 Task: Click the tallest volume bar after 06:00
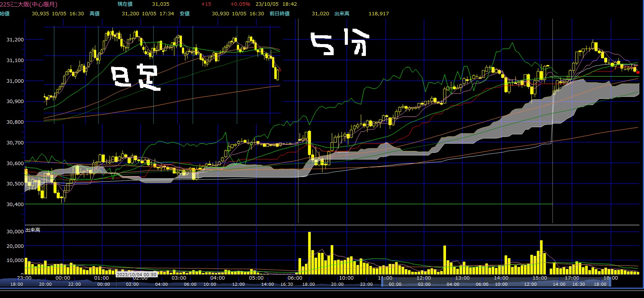[309, 253]
